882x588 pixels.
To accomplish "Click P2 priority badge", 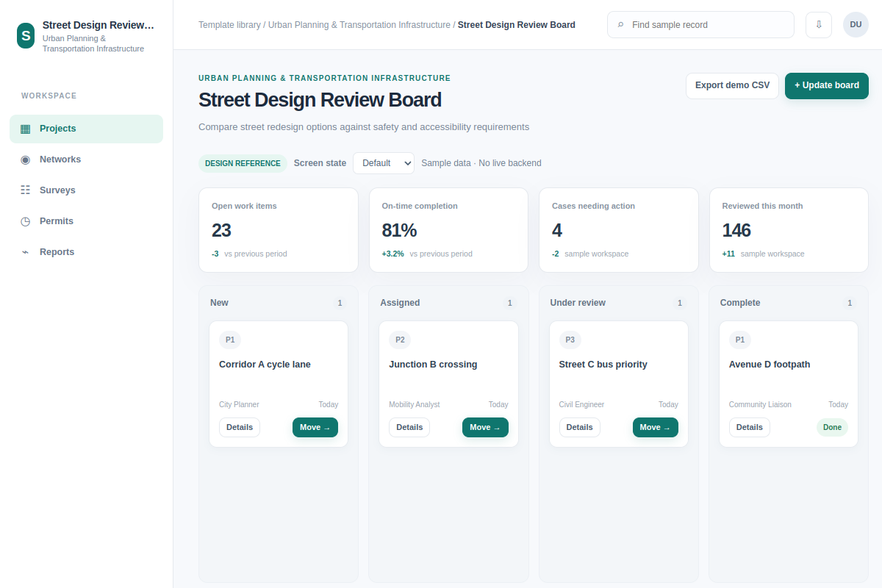I will [400, 340].
